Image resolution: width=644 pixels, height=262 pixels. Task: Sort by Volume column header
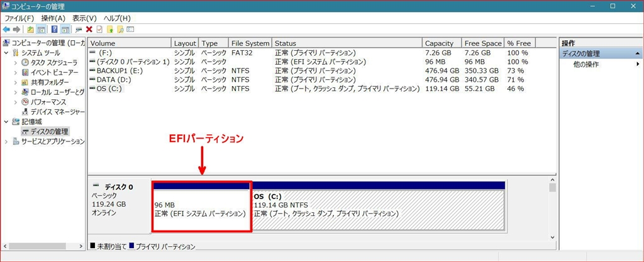pos(130,43)
